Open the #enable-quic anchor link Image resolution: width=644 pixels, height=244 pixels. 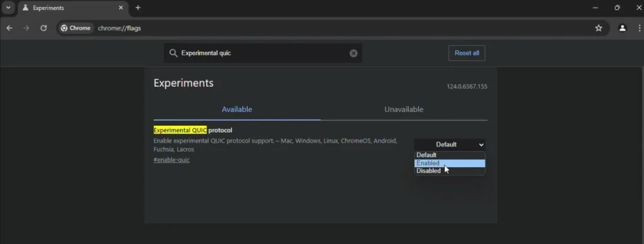point(172,160)
